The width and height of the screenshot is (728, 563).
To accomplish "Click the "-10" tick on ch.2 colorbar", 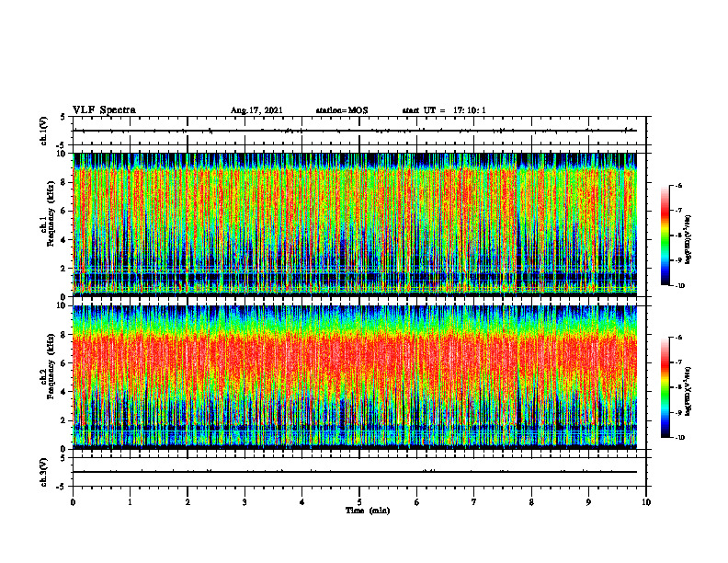I will coord(680,437).
